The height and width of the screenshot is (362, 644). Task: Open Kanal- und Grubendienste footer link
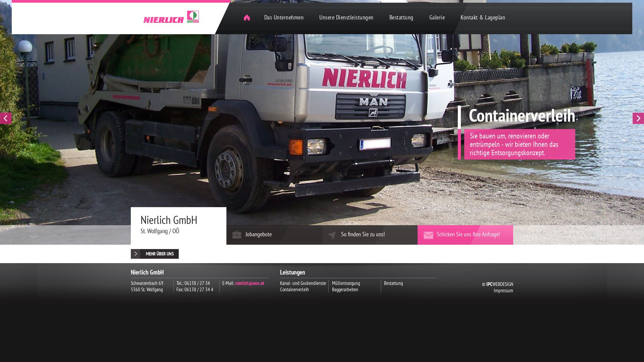[x=303, y=283]
